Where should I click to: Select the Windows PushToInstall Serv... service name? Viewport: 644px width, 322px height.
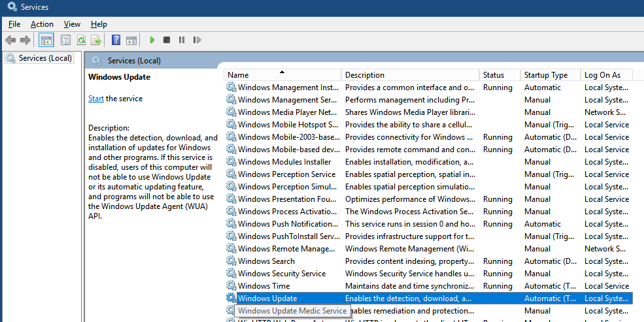[289, 236]
